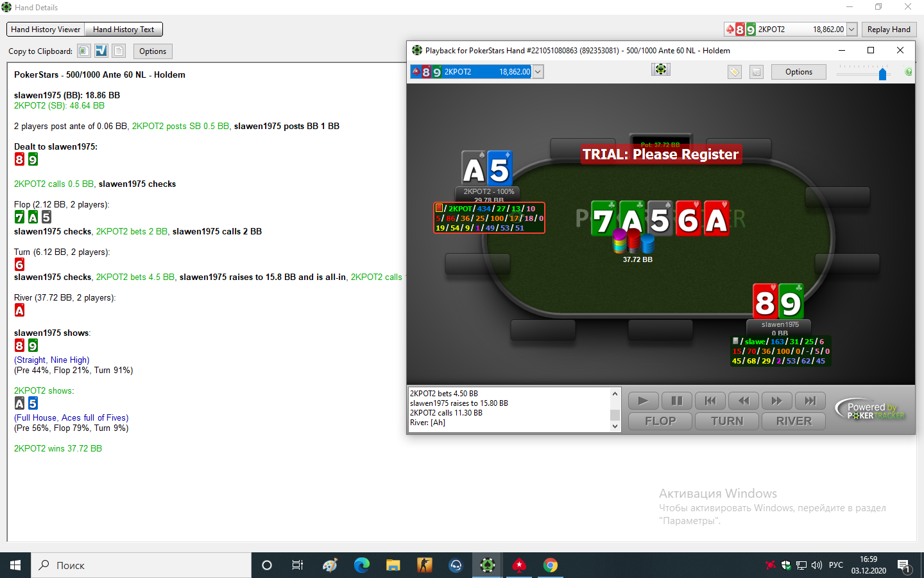The height and width of the screenshot is (578, 924).
Task: Open Google Chrome from taskbar
Action: click(551, 565)
